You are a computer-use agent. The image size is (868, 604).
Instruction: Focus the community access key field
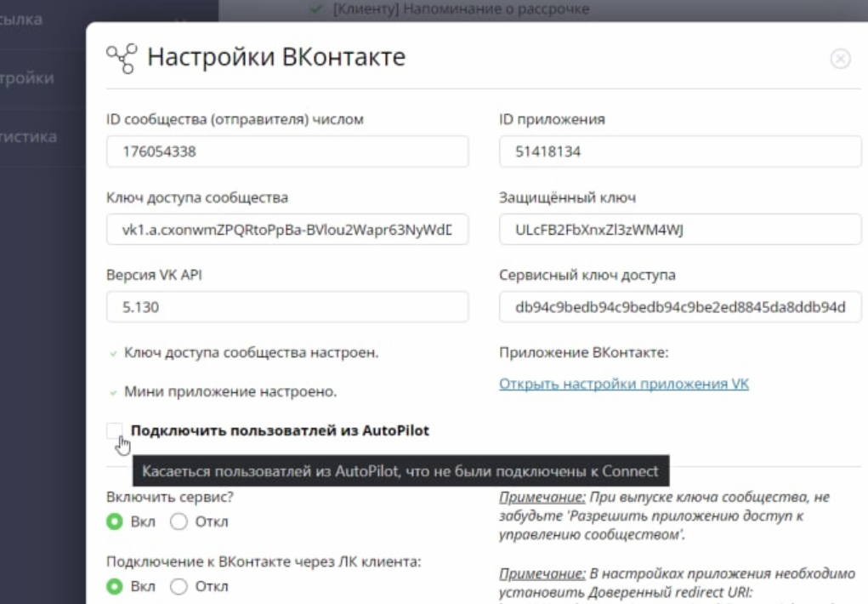287,230
